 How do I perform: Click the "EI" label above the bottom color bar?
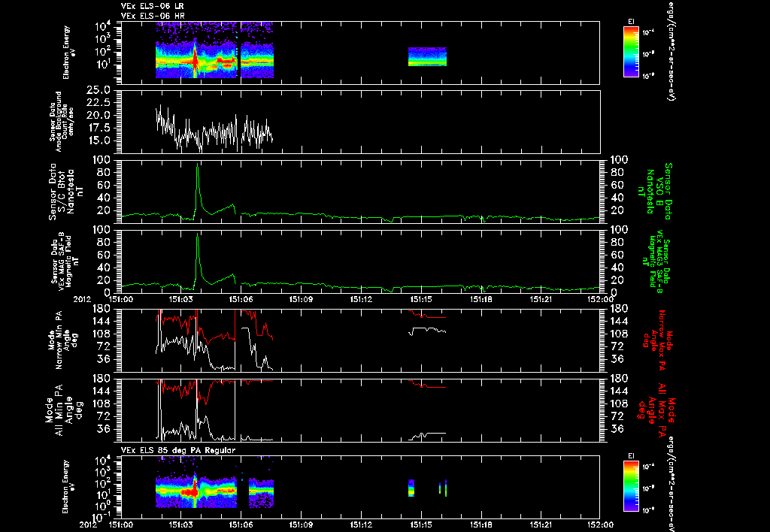pos(631,456)
